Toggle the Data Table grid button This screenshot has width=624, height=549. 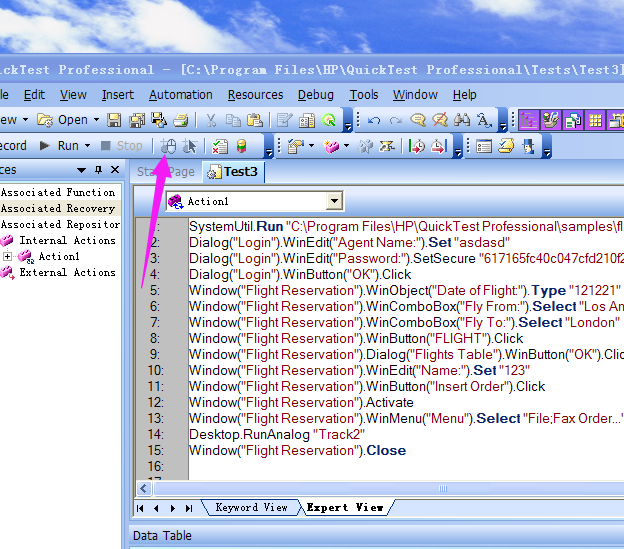tap(595, 120)
